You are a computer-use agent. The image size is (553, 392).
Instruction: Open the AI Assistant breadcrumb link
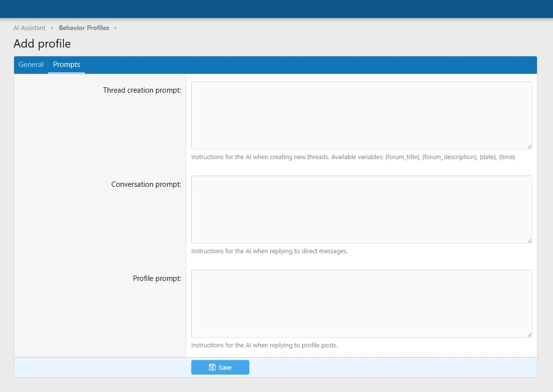coord(30,28)
